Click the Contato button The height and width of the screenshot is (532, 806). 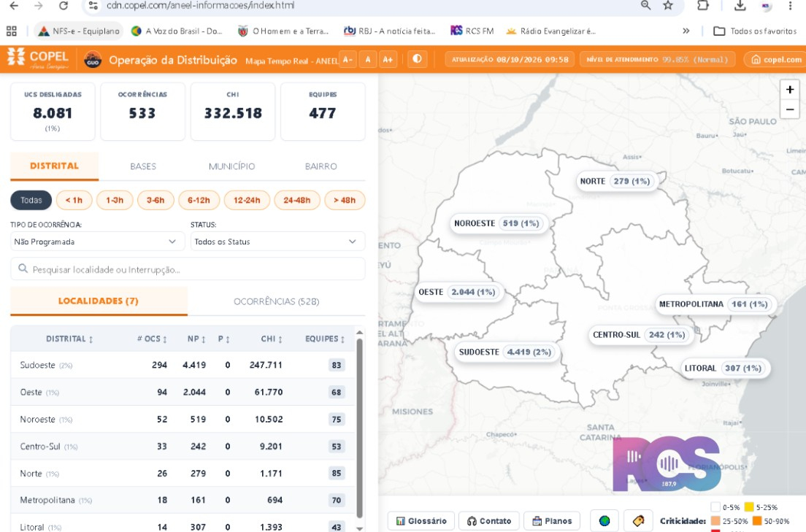(489, 521)
